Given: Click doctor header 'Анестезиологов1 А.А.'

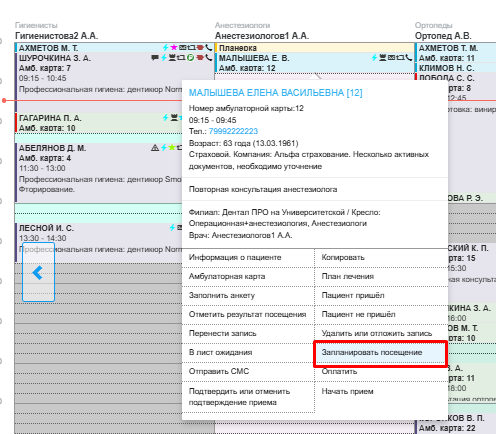Looking at the screenshot, I should (262, 36).
